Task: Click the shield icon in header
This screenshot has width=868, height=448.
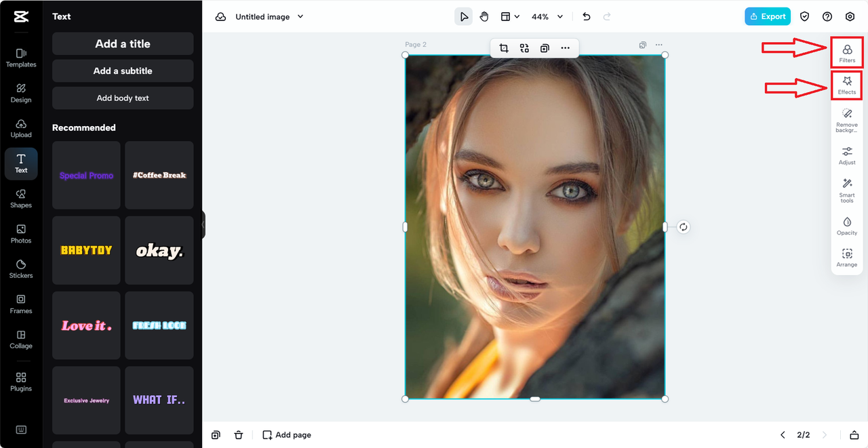Action: pyautogui.click(x=804, y=17)
